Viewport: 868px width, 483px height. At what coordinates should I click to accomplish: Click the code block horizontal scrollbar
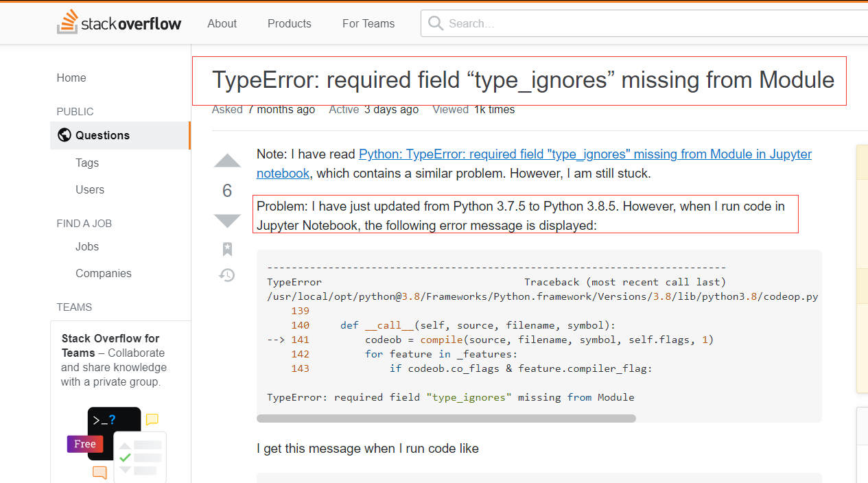tap(446, 418)
